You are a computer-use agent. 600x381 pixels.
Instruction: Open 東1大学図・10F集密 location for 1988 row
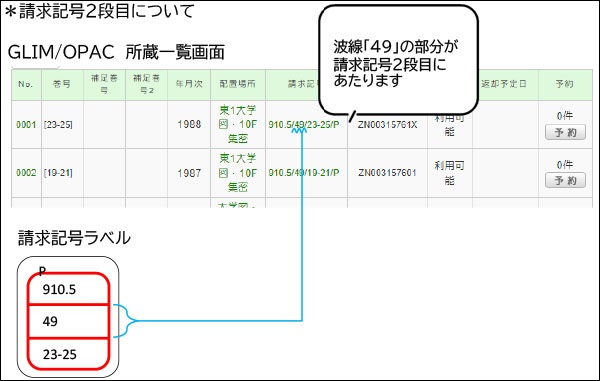(238, 124)
